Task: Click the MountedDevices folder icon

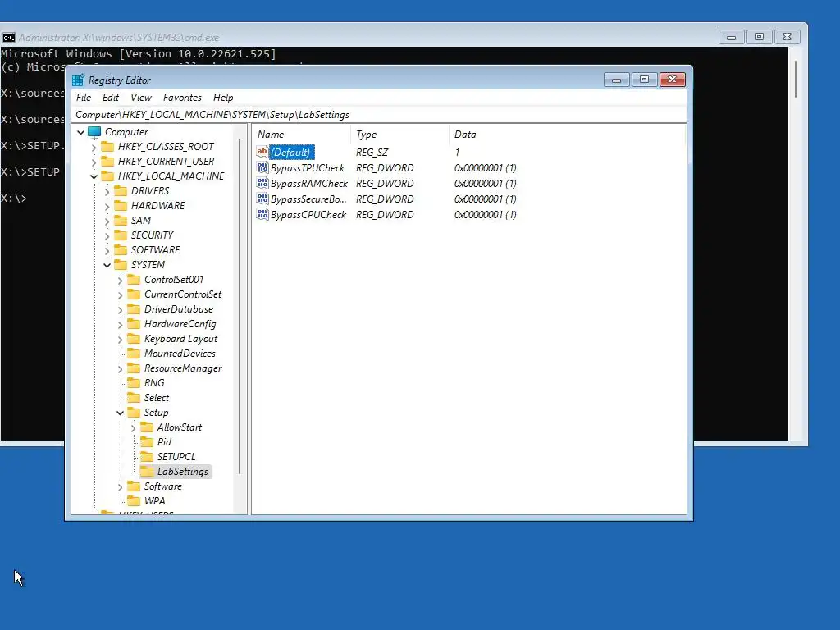Action: click(x=134, y=354)
